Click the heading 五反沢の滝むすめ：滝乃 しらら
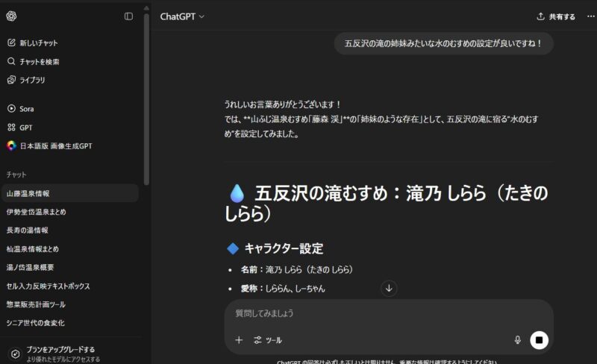Viewport: 597px width, 364px height. click(x=387, y=203)
